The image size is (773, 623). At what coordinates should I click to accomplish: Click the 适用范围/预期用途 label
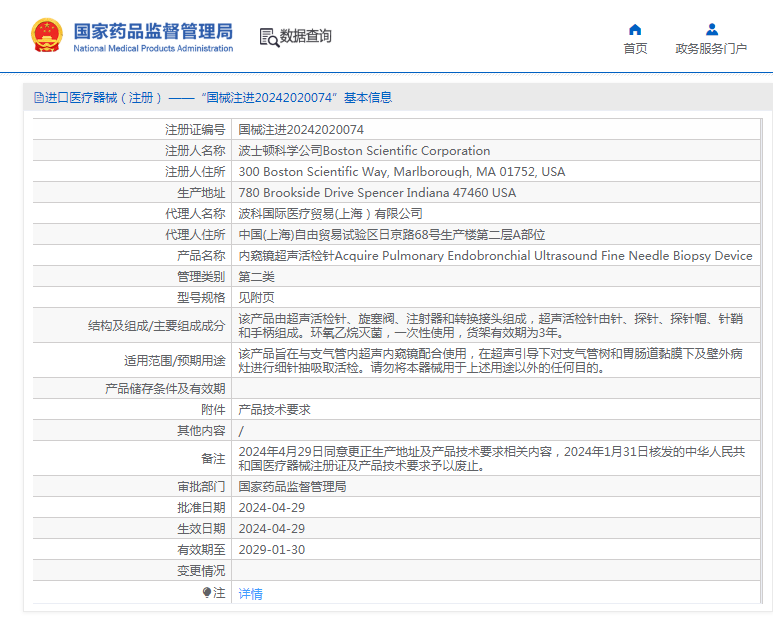tap(175, 360)
